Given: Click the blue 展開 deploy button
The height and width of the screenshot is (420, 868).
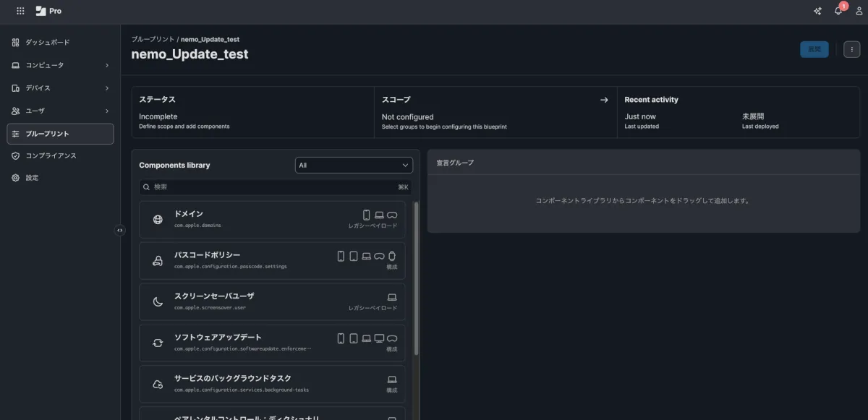Looking at the screenshot, I should pyautogui.click(x=814, y=49).
